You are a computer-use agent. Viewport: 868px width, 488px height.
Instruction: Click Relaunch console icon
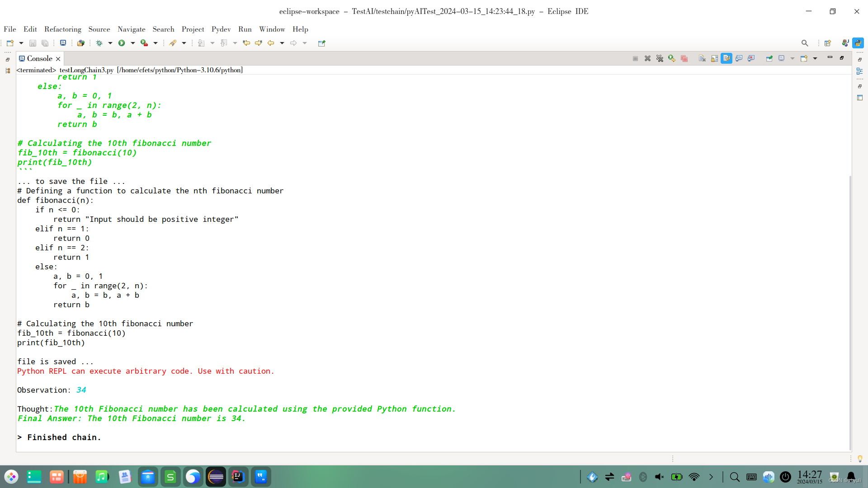tap(672, 58)
